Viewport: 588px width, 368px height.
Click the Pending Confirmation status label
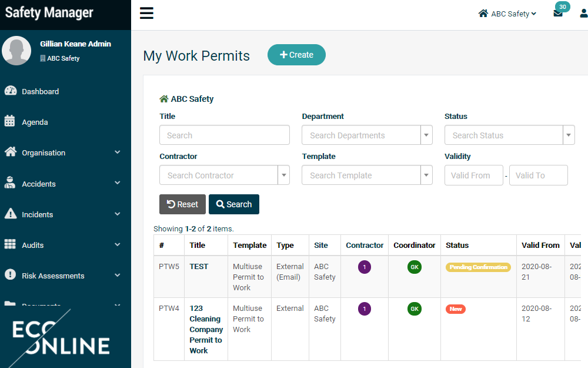click(478, 267)
